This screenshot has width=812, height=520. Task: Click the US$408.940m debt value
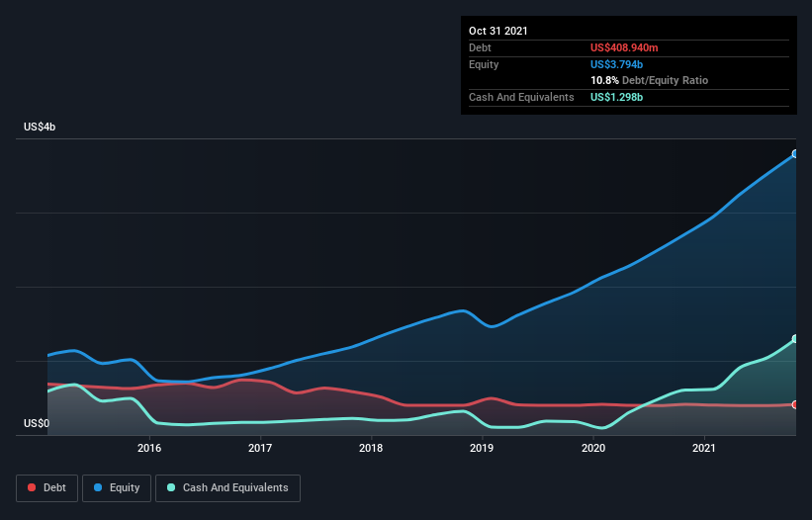click(624, 47)
